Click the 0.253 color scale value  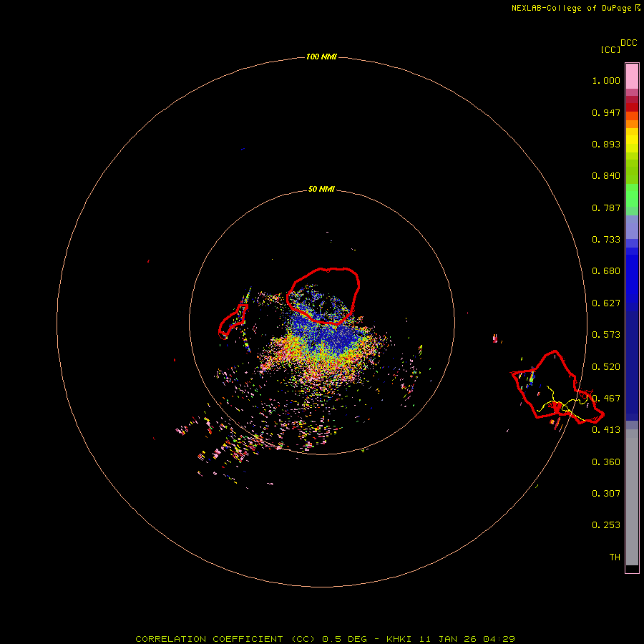coord(606,525)
